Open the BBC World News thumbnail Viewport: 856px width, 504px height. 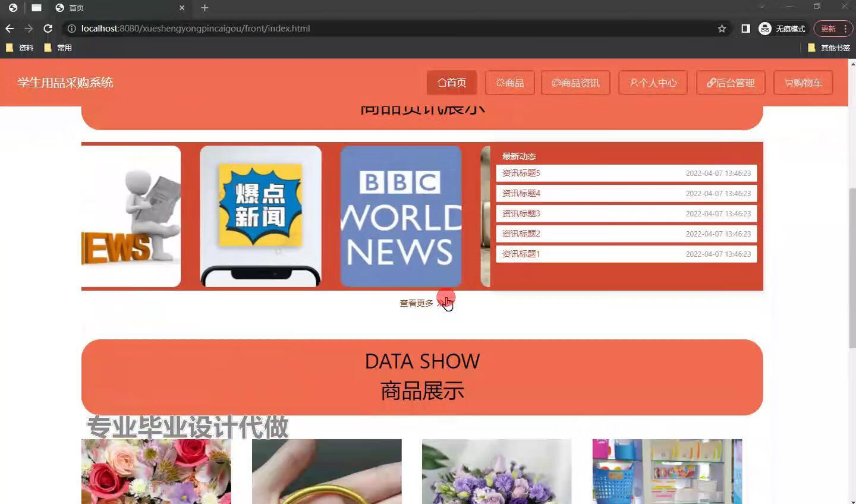coord(401,216)
